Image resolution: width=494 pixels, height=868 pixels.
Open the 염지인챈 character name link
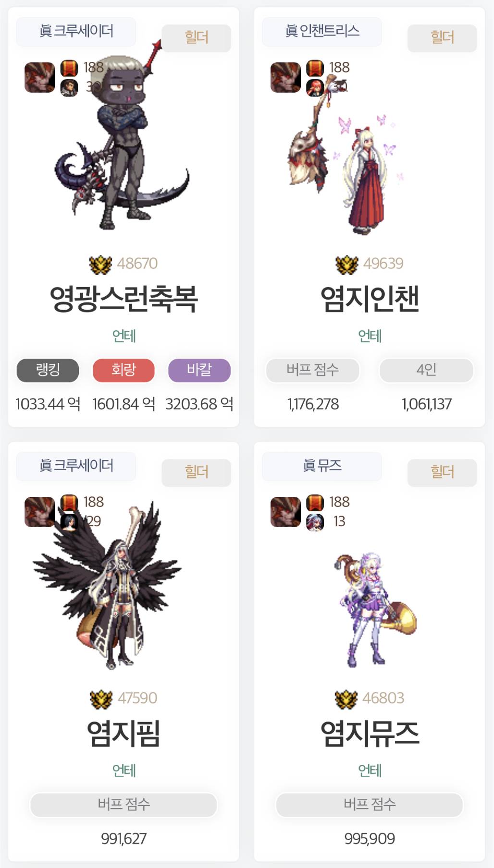pyautogui.click(x=370, y=299)
